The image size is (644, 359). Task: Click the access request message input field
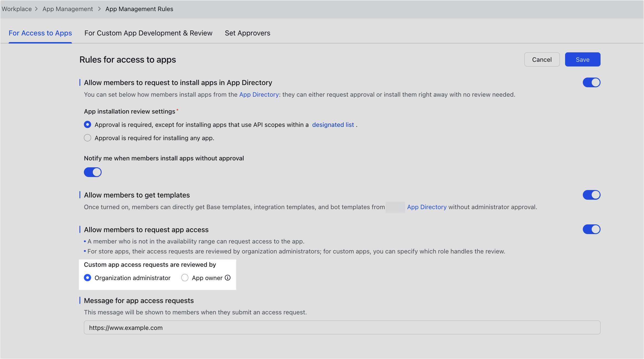point(342,328)
